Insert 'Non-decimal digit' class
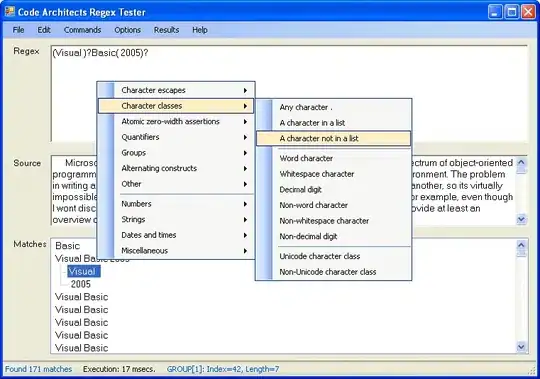This screenshot has height=379, width=540. tap(333, 236)
